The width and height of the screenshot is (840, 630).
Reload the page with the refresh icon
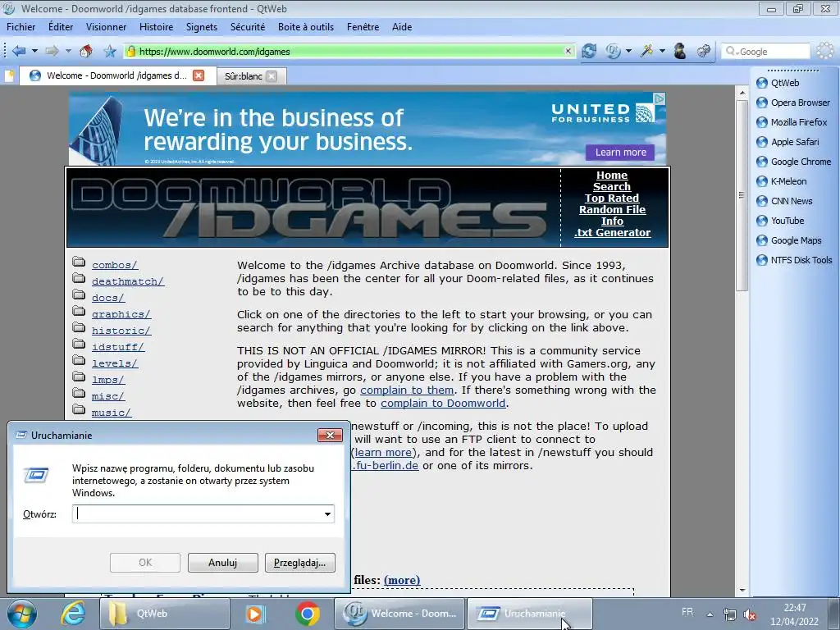coord(589,51)
